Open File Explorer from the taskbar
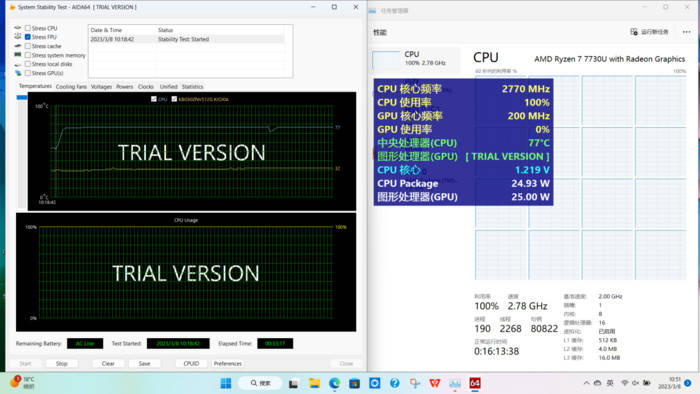This screenshot has height=394, width=700. 314,383
